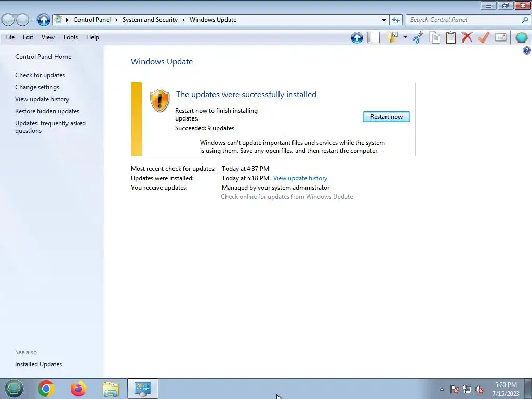
Task: Open the Help menu
Action: click(92, 37)
